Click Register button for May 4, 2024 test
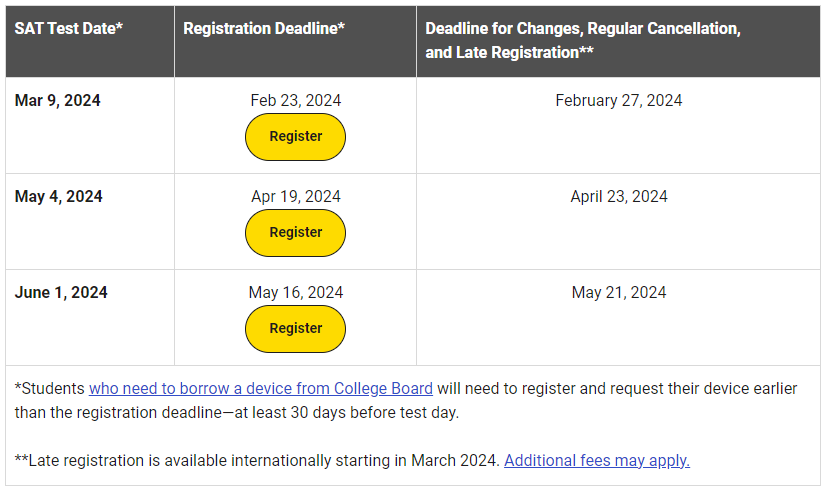 point(295,233)
